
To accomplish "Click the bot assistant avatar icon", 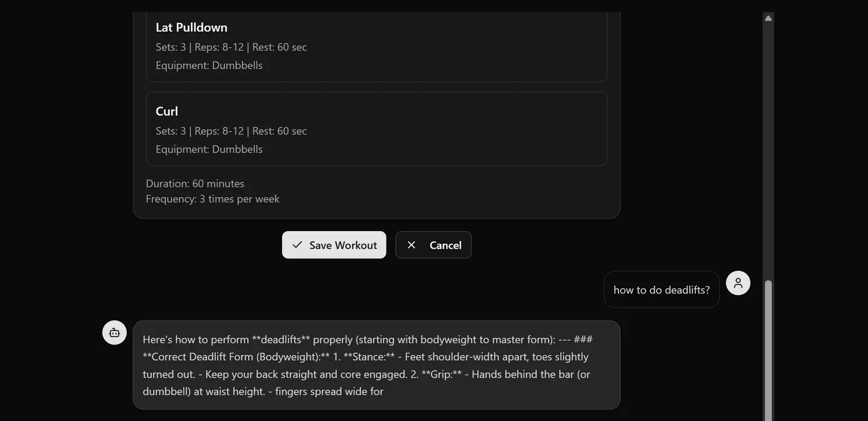I will coord(115,332).
